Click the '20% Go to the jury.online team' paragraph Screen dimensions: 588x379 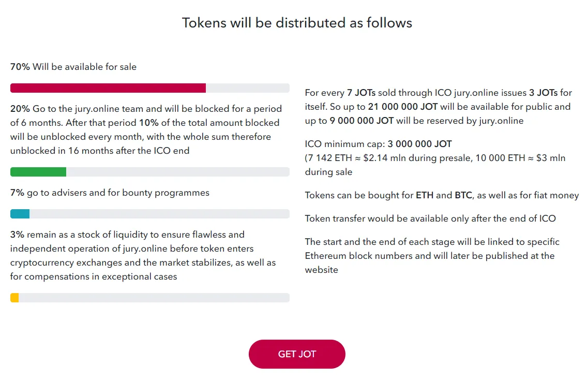point(146,129)
